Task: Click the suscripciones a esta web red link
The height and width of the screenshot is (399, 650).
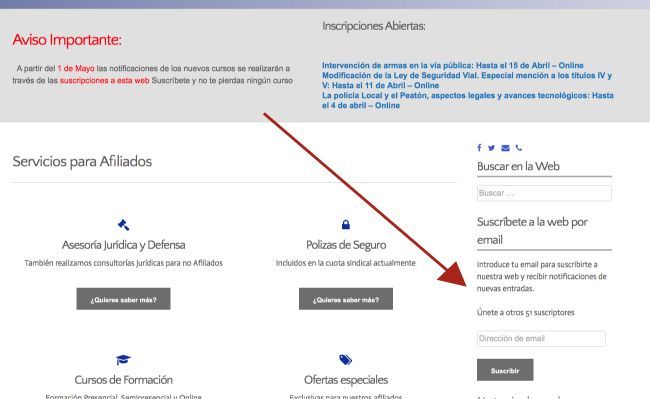Action: tap(104, 80)
